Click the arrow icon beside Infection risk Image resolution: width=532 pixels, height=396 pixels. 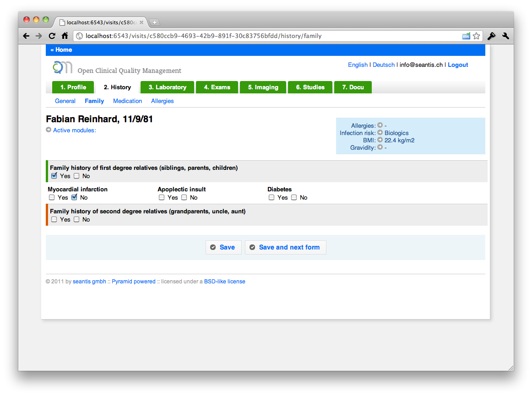click(x=380, y=133)
